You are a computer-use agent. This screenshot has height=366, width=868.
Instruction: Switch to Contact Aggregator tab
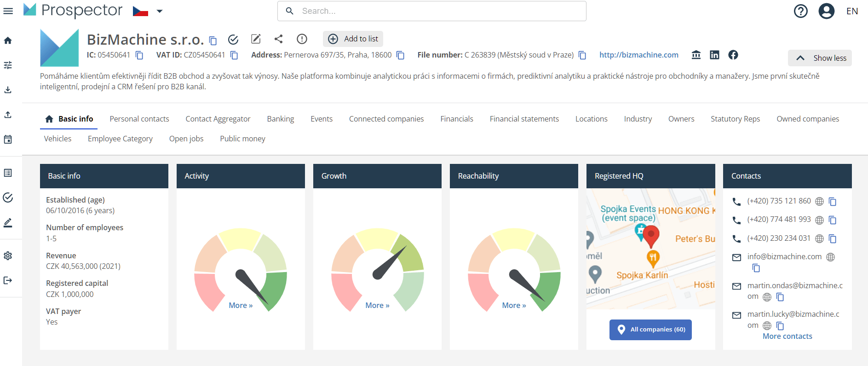point(218,119)
